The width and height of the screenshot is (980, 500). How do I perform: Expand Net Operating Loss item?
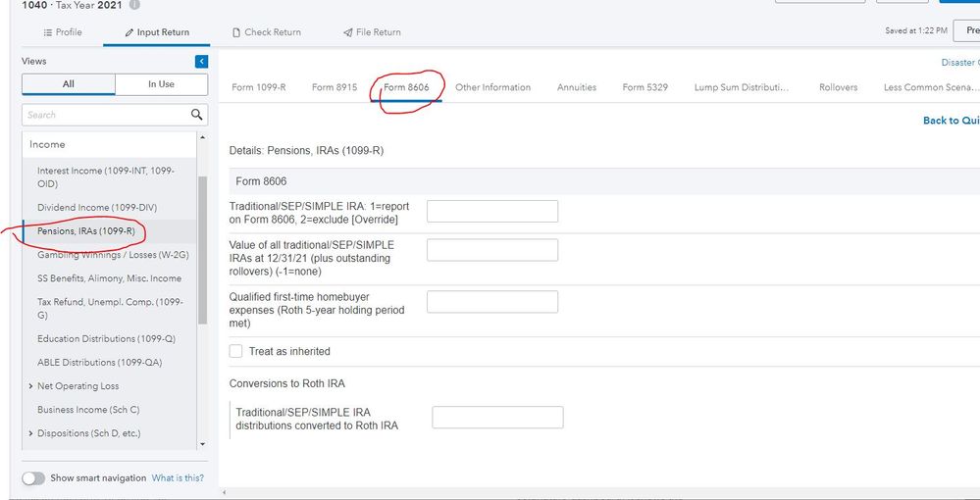tap(30, 386)
